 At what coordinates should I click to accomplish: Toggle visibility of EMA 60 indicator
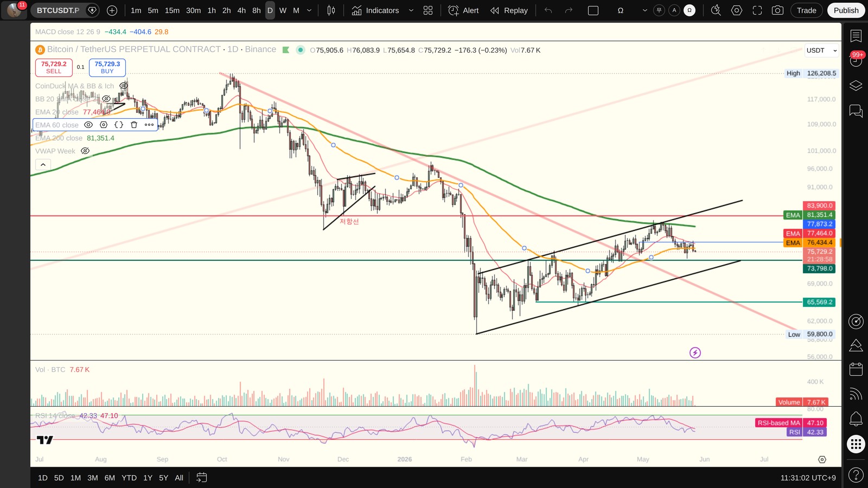coord(88,125)
